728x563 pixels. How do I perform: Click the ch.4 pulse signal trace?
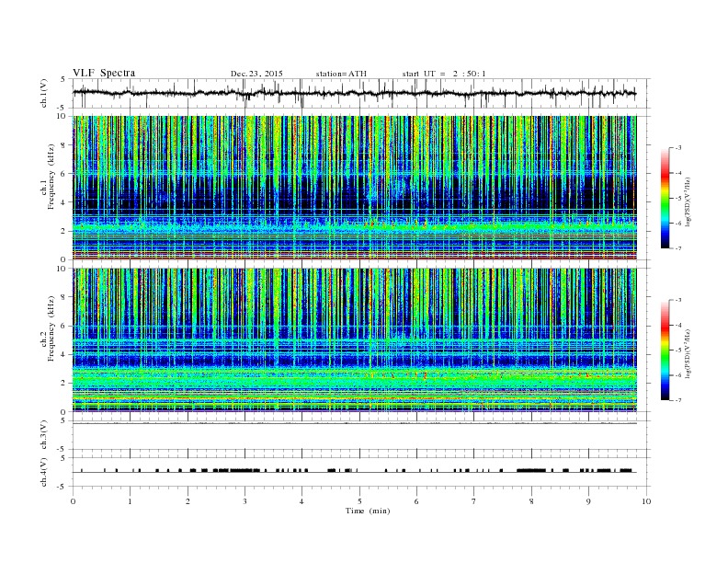pos(354,471)
